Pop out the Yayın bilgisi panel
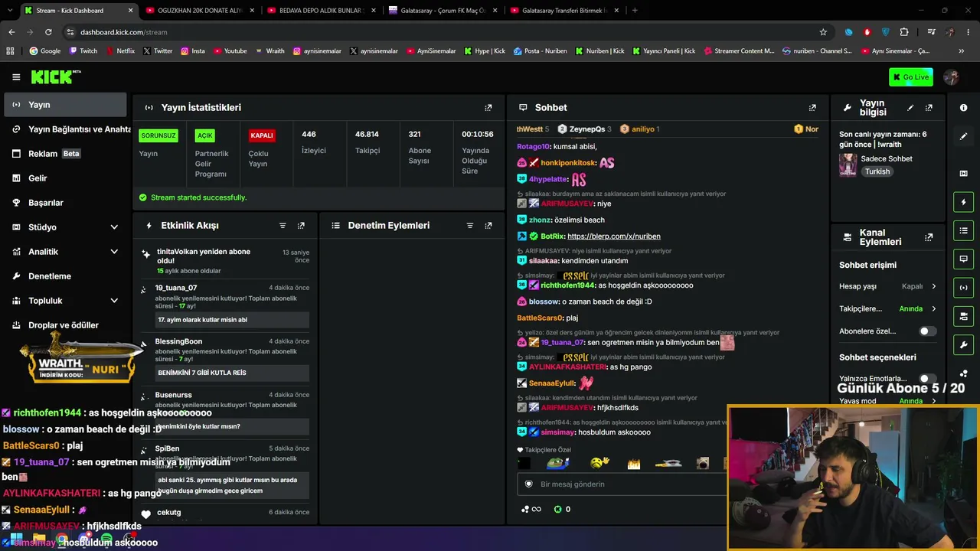This screenshot has width=980, height=551. coord(929,108)
